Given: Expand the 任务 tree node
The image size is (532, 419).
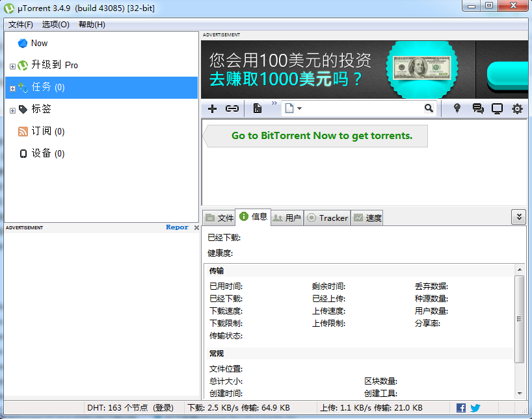Looking at the screenshot, I should pos(12,88).
